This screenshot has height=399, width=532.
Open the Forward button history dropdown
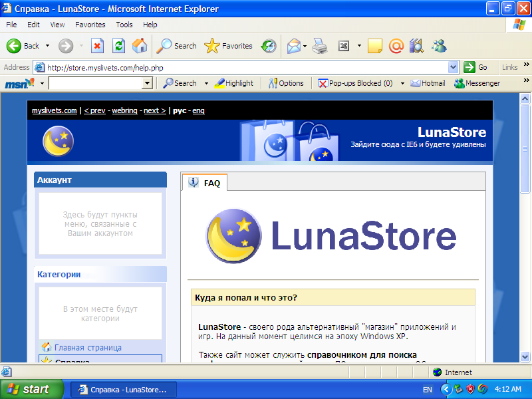[81, 46]
